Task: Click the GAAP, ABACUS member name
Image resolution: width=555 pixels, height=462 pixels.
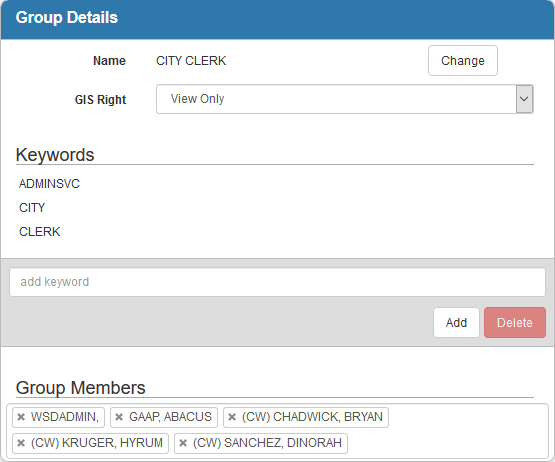Action: click(170, 417)
